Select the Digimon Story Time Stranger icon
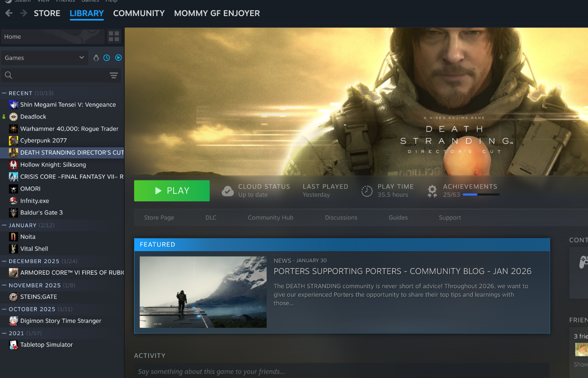The width and height of the screenshot is (588, 378). tap(14, 321)
